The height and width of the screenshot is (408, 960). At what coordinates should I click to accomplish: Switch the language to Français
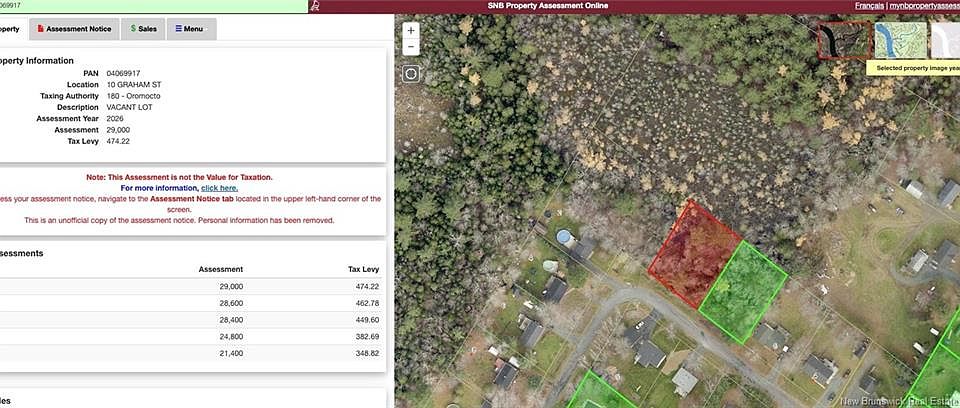pos(869,6)
